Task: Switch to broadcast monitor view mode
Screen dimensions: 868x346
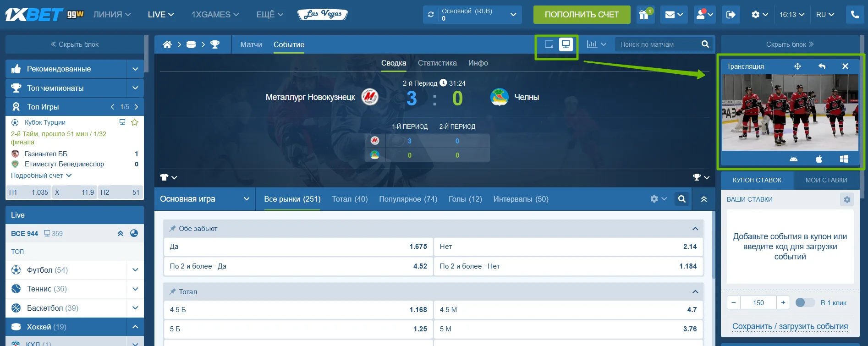Action: pos(566,44)
